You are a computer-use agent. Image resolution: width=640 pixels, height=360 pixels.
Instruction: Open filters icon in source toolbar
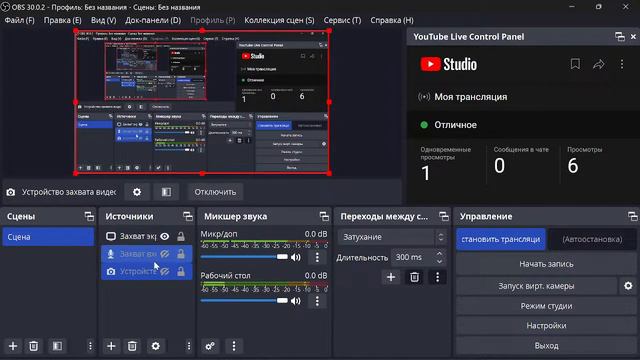(167, 192)
